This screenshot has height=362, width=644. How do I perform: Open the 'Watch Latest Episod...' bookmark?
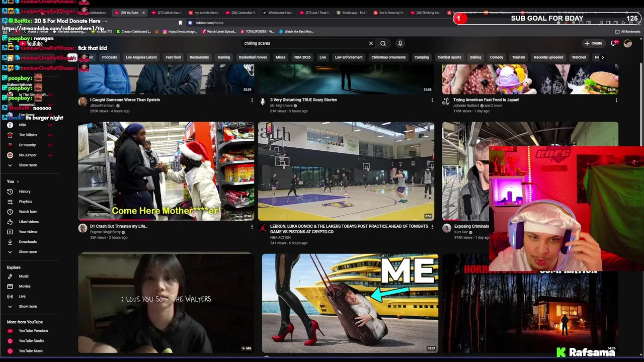[219, 32]
